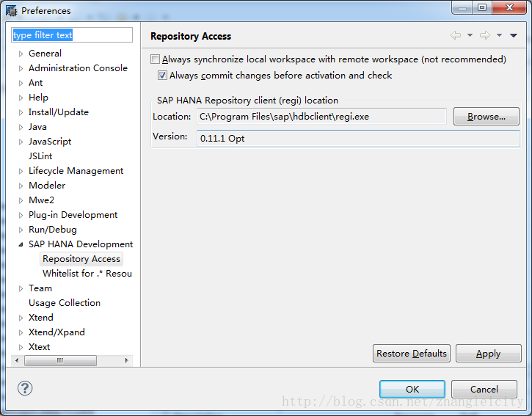Expand the Xtend/Xpand node
Viewport: 532px width, 416px height.
click(x=21, y=332)
